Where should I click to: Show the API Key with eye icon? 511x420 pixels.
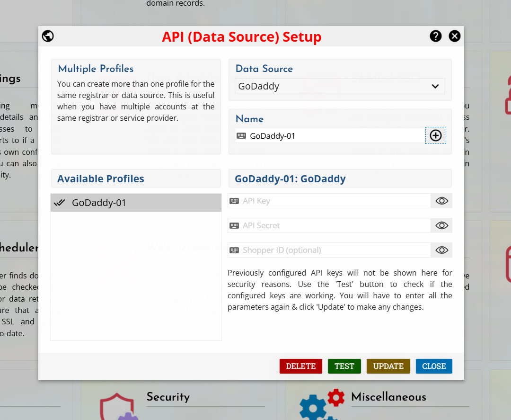pos(441,201)
